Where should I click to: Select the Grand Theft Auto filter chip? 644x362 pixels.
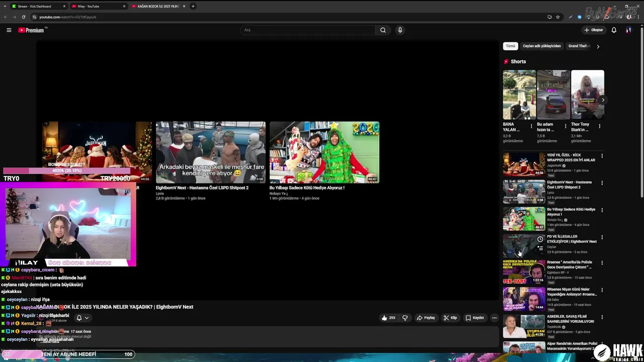[x=579, y=46]
